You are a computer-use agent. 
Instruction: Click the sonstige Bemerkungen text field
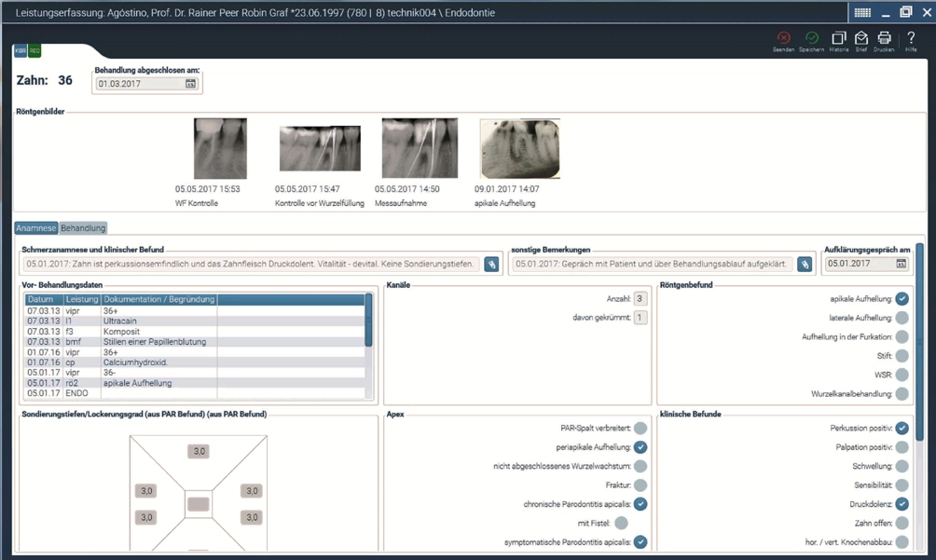click(652, 264)
